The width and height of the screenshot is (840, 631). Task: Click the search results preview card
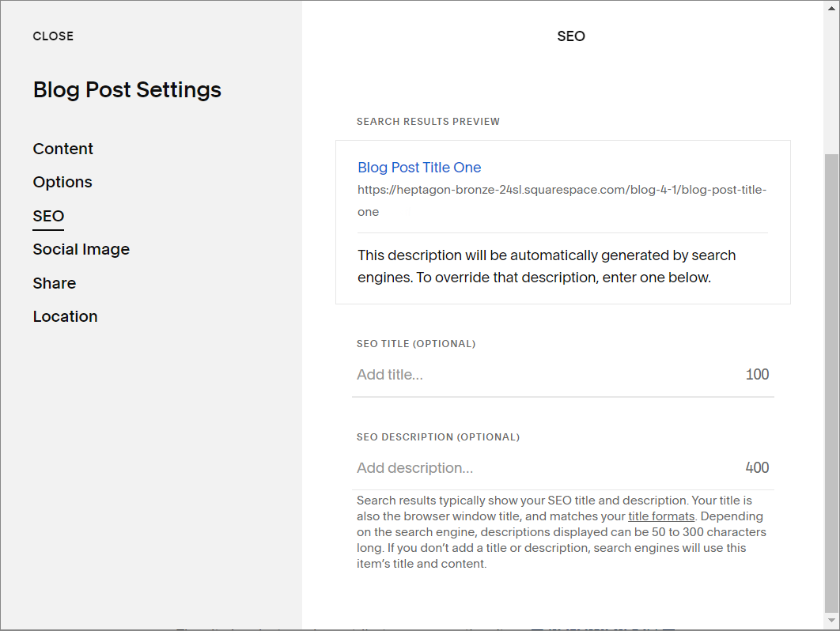(x=563, y=222)
